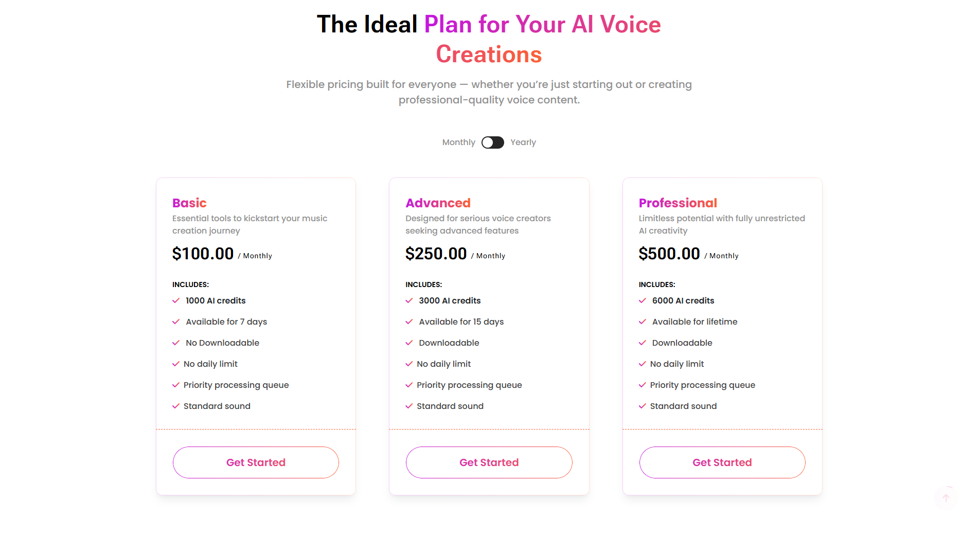Select the Yearly billing label
980x535 pixels.
(523, 142)
